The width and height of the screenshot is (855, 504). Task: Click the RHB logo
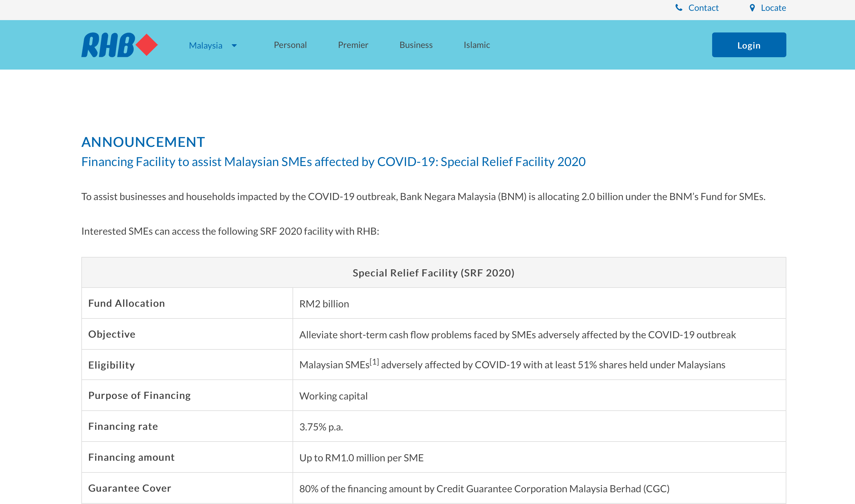click(120, 45)
